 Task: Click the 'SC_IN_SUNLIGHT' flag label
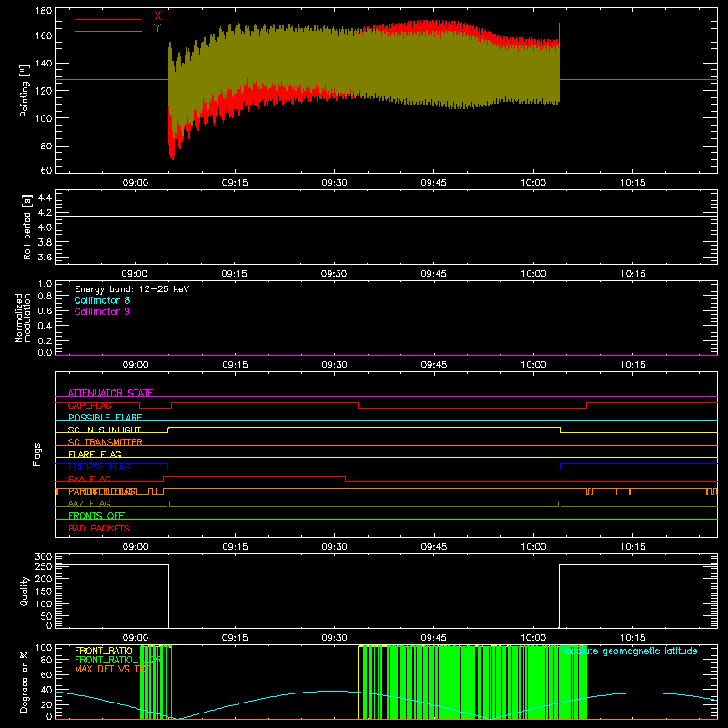point(105,430)
